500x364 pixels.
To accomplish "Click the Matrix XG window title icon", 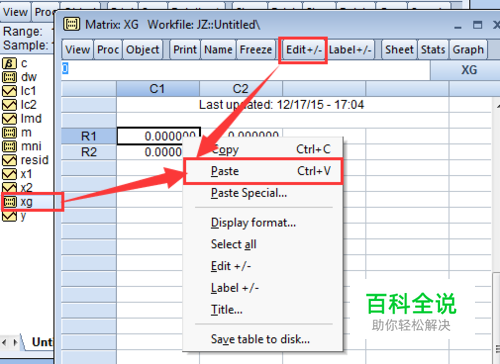I will point(72,24).
